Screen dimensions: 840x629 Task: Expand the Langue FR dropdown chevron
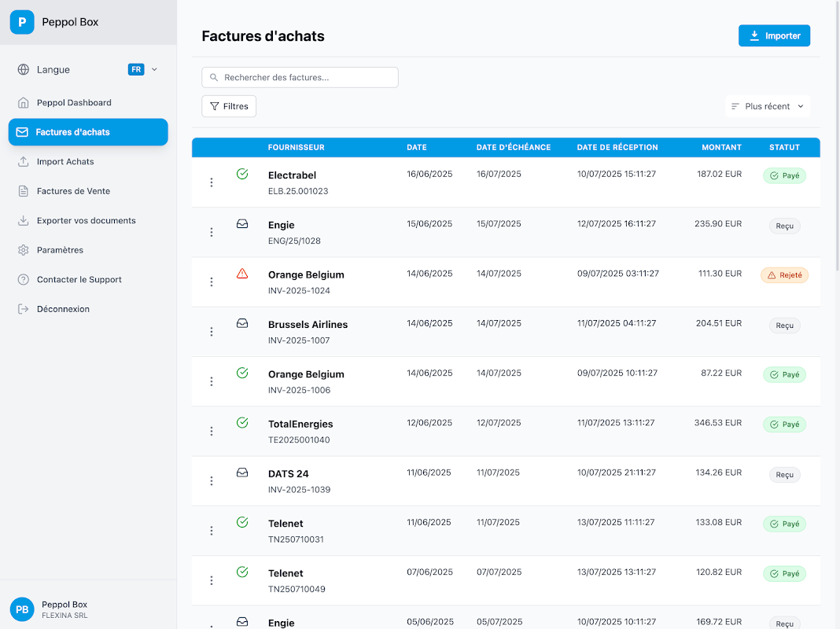[154, 70]
